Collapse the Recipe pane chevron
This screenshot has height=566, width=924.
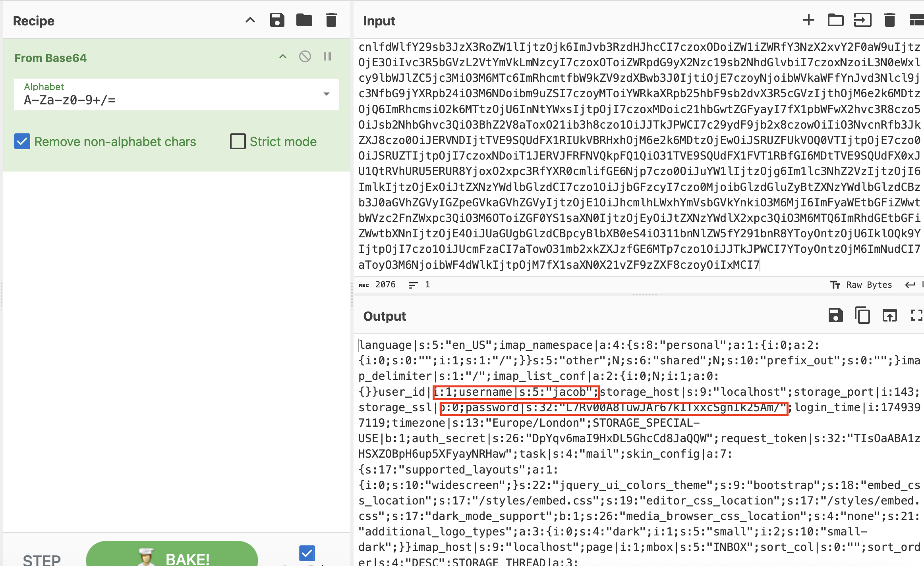pyautogui.click(x=250, y=20)
